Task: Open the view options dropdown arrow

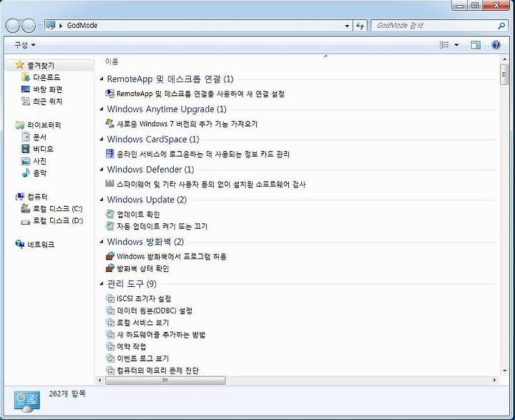Action: pyautogui.click(x=456, y=45)
